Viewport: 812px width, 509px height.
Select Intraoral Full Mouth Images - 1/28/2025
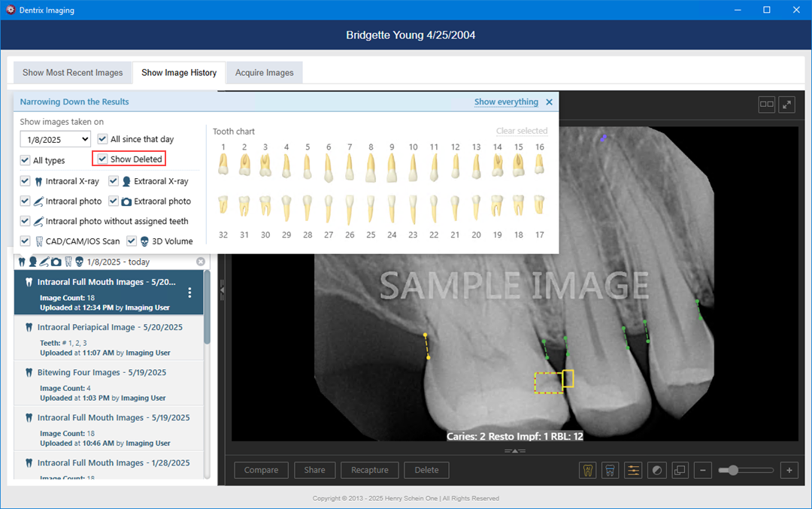109,465
